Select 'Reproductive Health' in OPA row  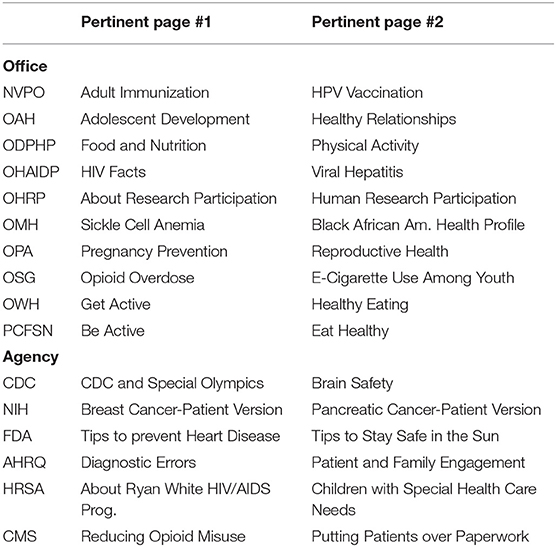pos(380,251)
